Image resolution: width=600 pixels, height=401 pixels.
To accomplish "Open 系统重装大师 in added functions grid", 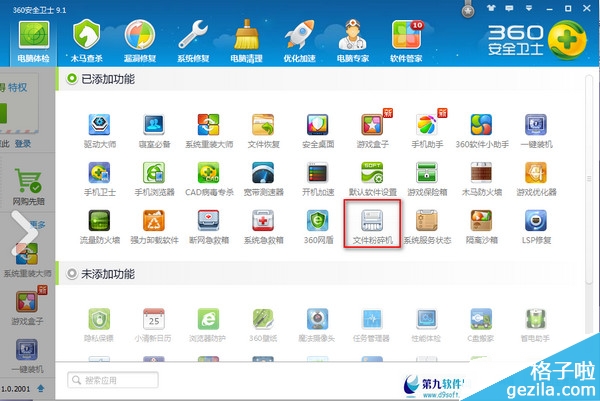I will pos(209,131).
